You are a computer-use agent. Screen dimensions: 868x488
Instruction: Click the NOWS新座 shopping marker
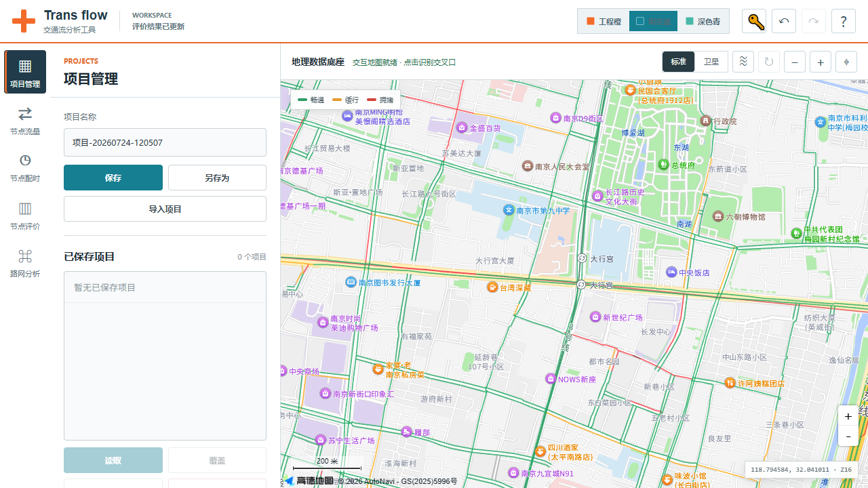coord(551,379)
